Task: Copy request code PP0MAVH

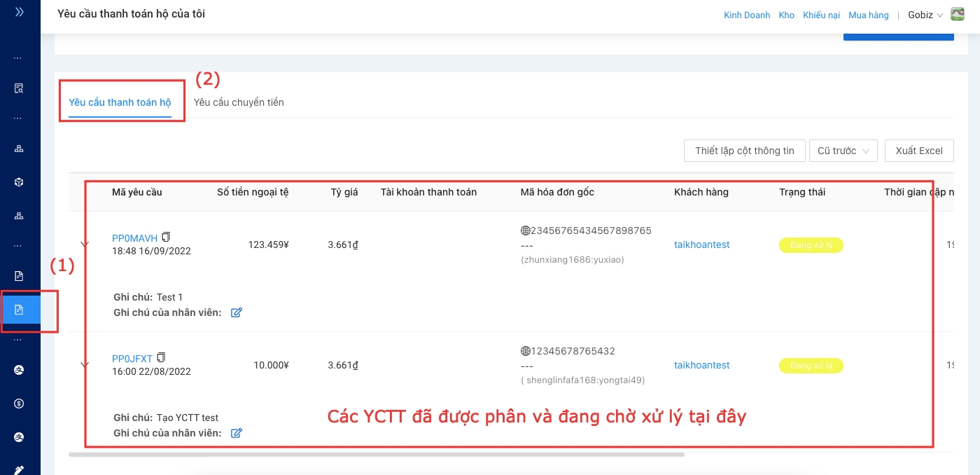Action: (x=166, y=237)
